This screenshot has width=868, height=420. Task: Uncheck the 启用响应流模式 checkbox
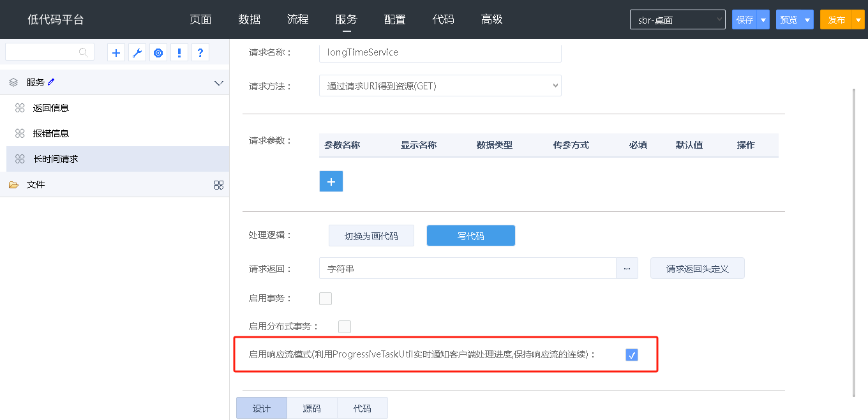pos(632,355)
